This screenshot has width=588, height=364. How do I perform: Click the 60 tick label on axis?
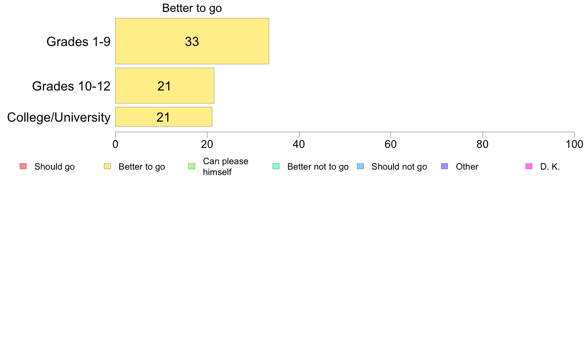point(391,144)
